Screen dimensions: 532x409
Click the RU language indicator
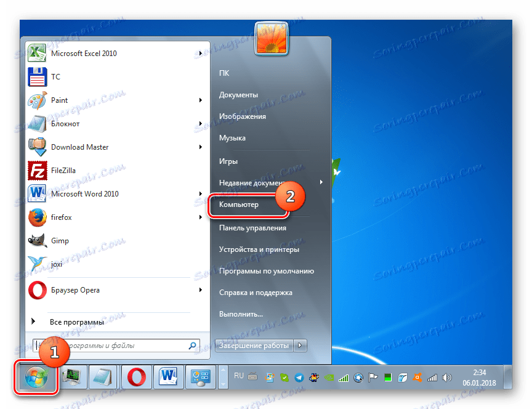coord(239,376)
